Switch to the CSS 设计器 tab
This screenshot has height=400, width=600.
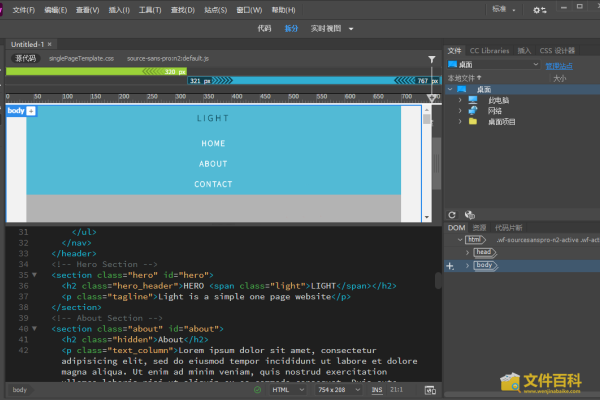tap(557, 50)
